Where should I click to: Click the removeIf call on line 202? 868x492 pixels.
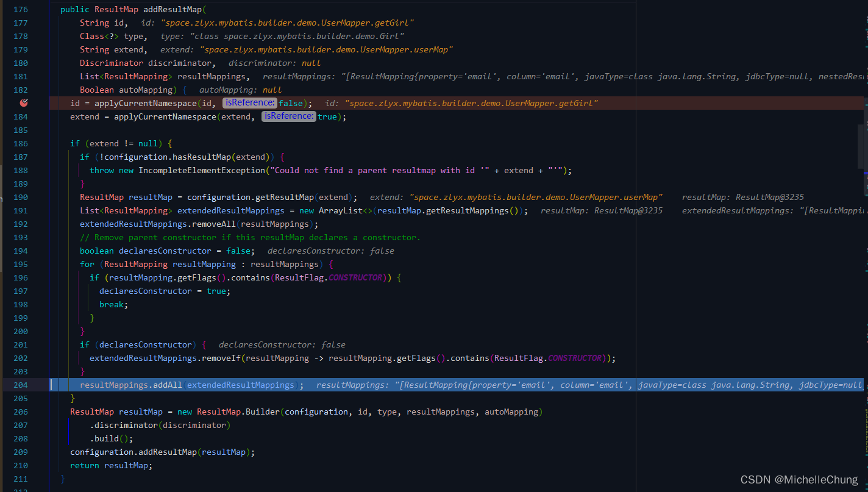tap(221, 358)
